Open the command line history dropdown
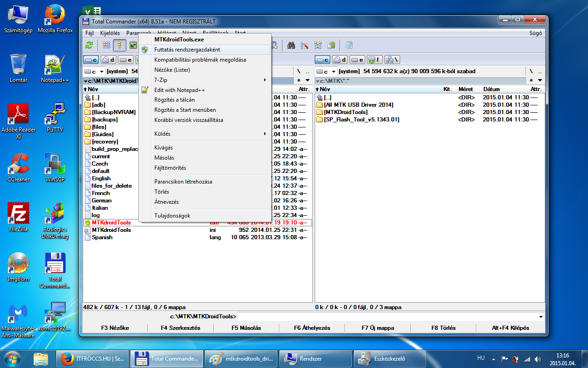Viewport: 588px width, 368px height. click(x=541, y=316)
